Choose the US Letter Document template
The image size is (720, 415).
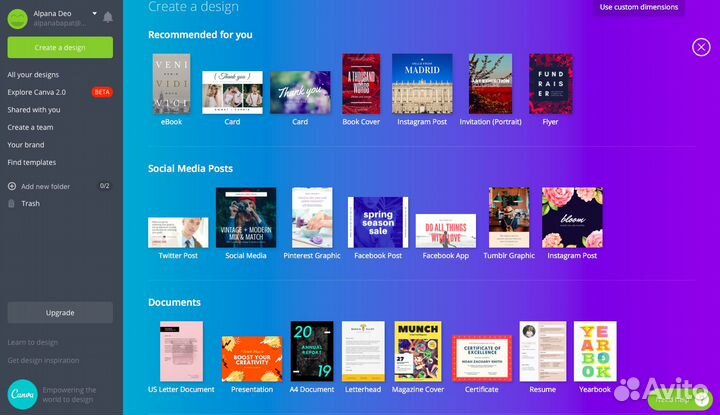coord(181,351)
